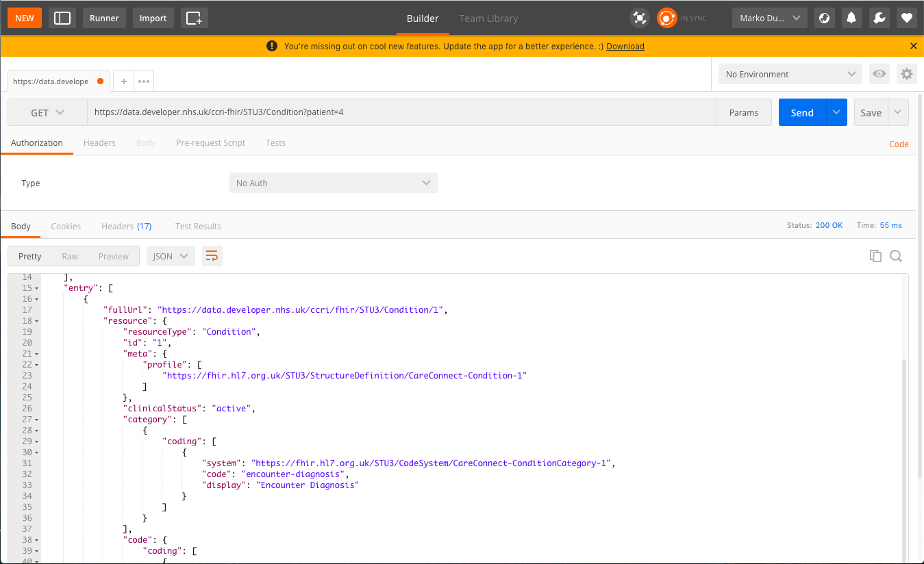Open the NEW button
The height and width of the screenshot is (564, 924).
25,18
